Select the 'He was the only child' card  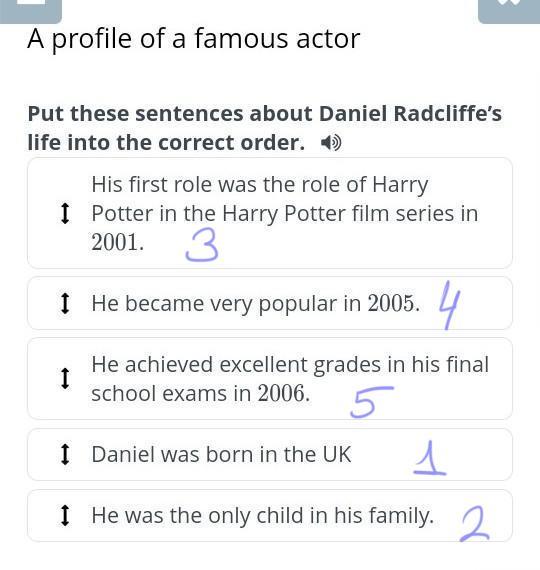pyautogui.click(x=270, y=515)
